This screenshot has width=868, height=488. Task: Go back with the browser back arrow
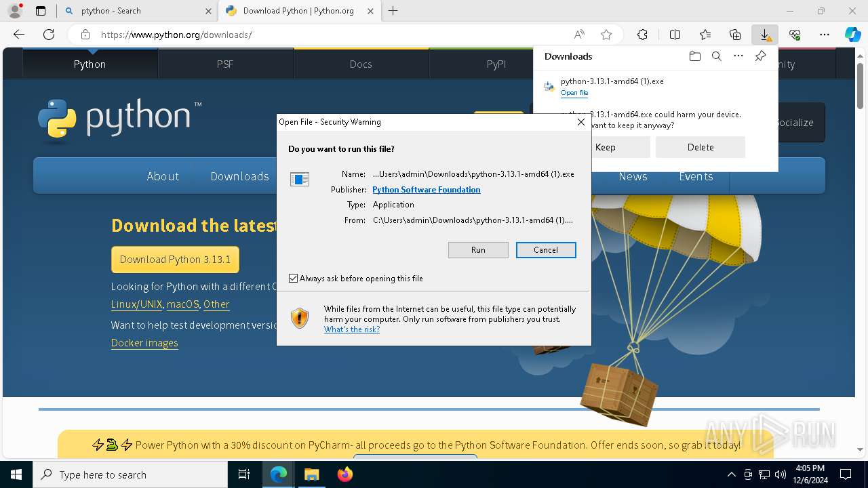click(x=19, y=35)
